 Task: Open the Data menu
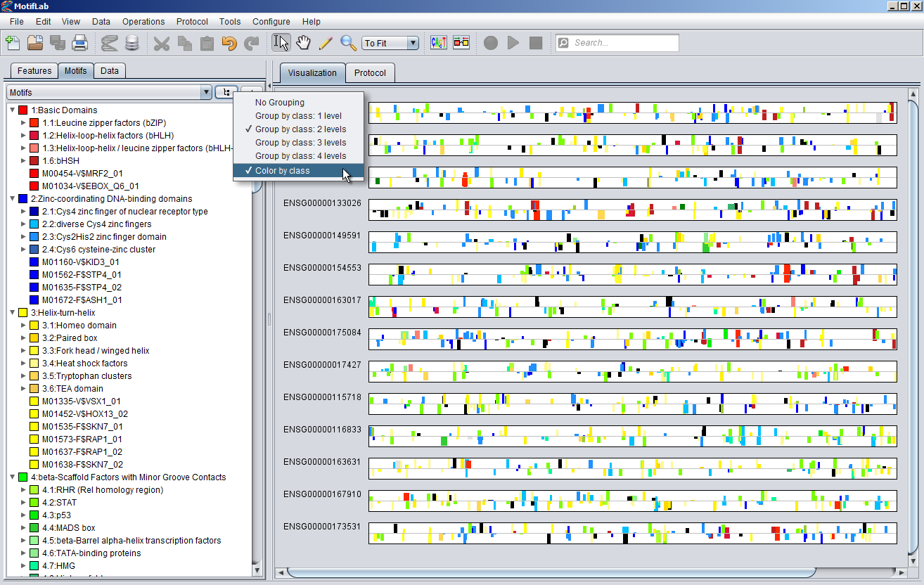[x=101, y=22]
